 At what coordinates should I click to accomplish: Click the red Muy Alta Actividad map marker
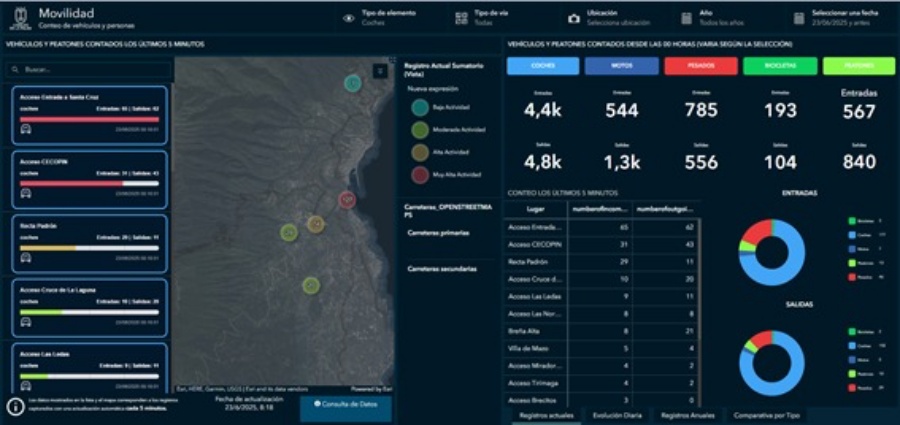(347, 200)
